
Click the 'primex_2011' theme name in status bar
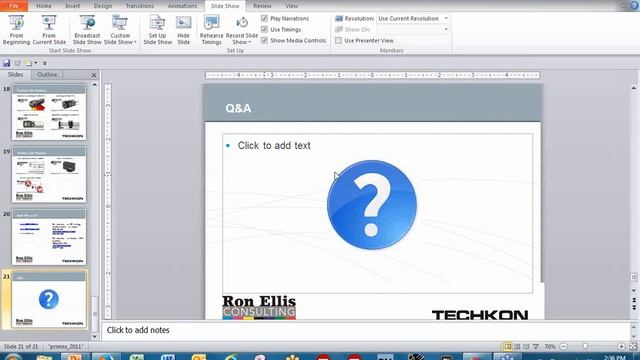tap(66, 347)
